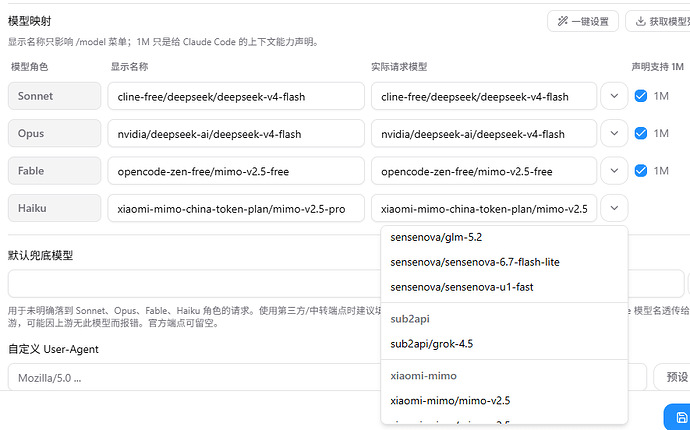Click the 实际请求模型 column header
The image size is (690, 430).
pos(399,67)
